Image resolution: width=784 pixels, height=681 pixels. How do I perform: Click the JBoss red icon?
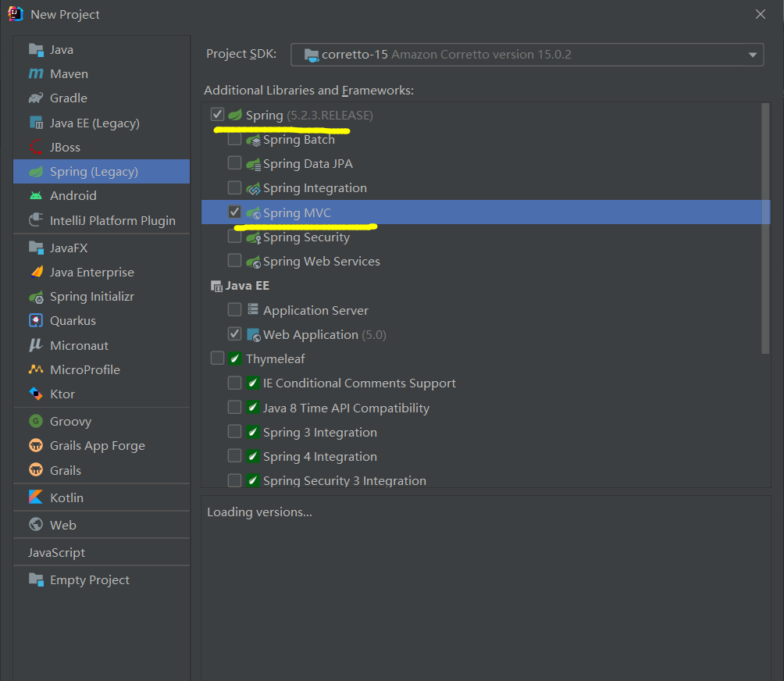tap(36, 147)
